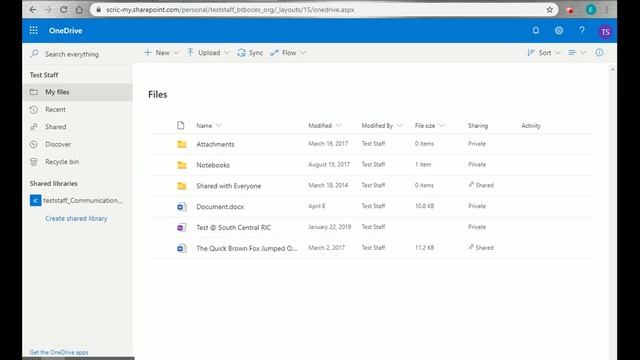Click the search magnifier icon
The image size is (640, 360).
(x=35, y=53)
